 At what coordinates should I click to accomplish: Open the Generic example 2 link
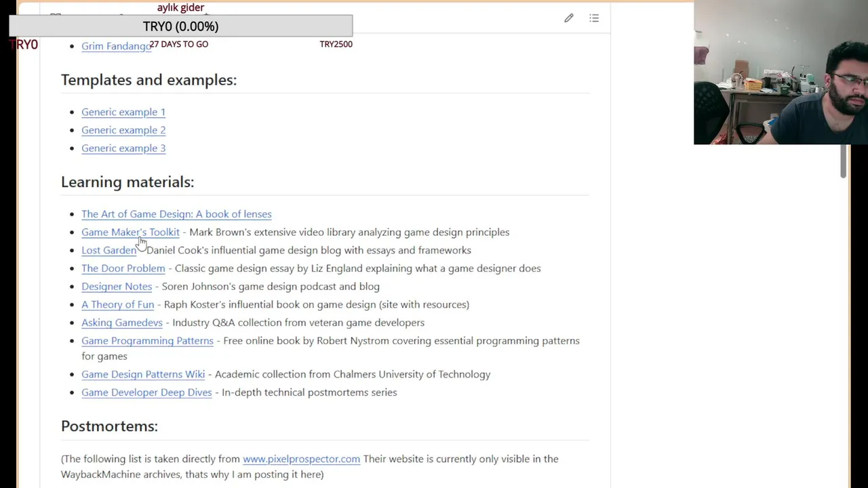123,130
